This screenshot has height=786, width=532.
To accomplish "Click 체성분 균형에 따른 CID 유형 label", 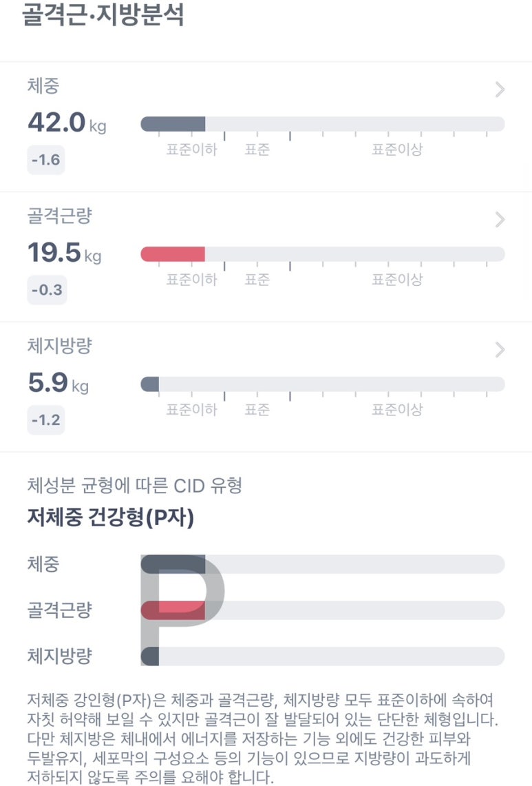I will click(x=134, y=486).
